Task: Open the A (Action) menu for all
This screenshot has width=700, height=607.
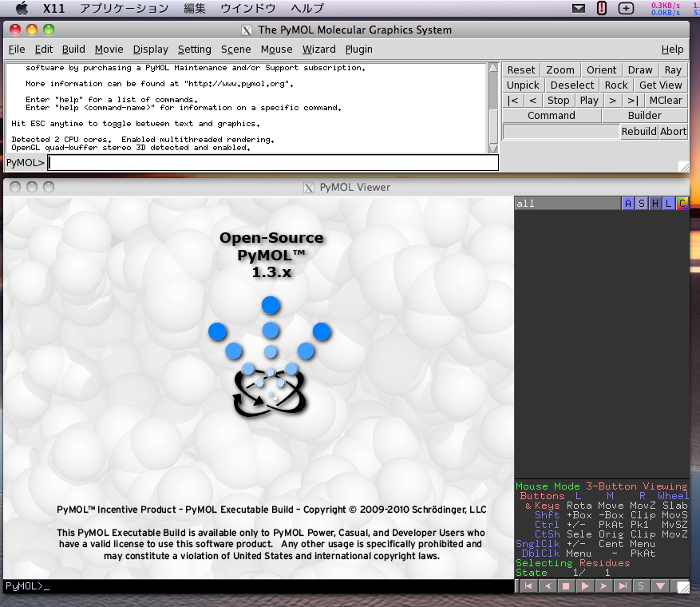Action: click(x=627, y=204)
